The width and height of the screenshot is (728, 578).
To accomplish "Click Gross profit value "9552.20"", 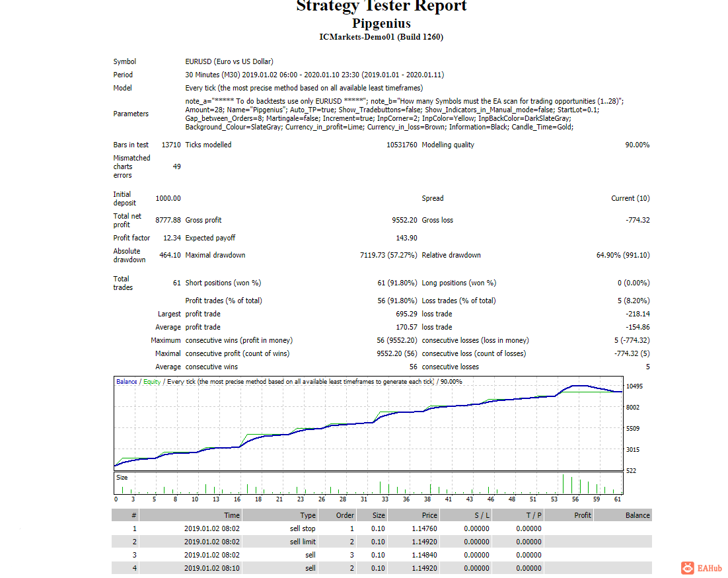I will [x=404, y=220].
